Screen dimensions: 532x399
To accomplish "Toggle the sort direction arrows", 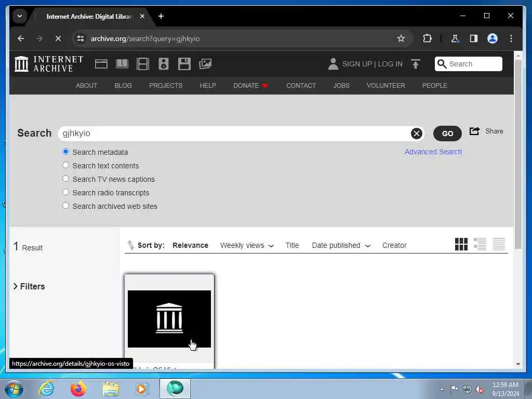I will click(x=130, y=245).
